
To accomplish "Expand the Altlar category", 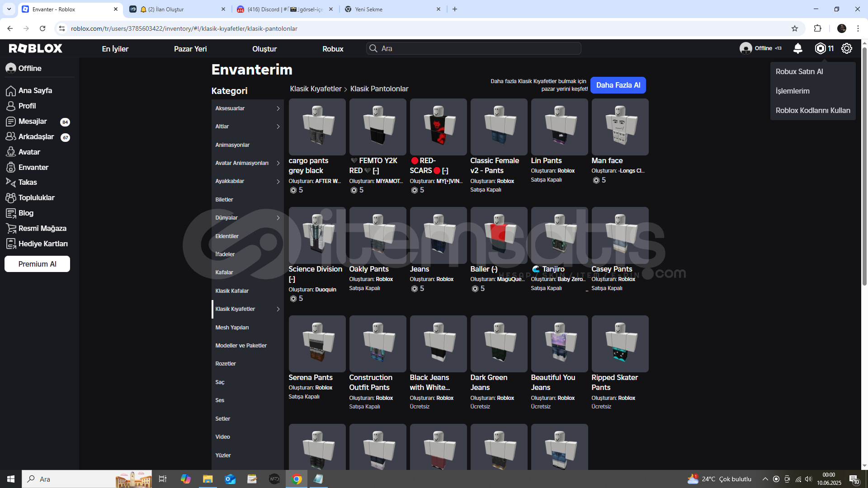I will [x=248, y=127].
